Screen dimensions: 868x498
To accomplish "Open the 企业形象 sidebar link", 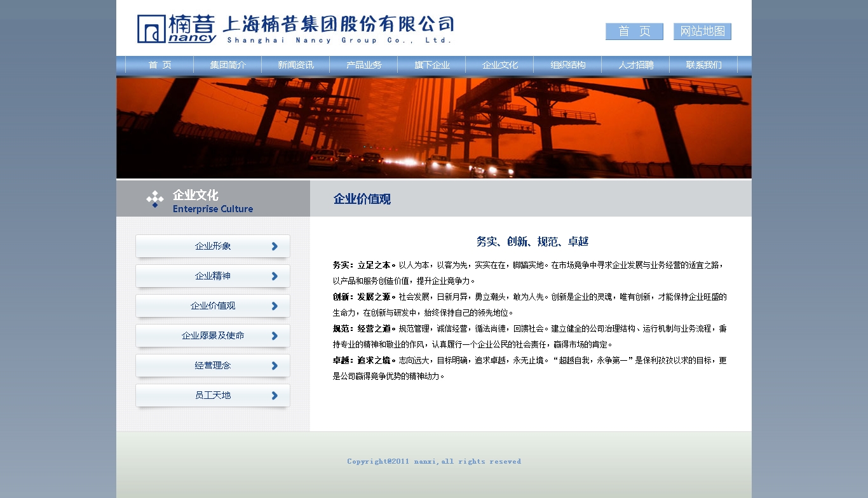I will (x=213, y=246).
